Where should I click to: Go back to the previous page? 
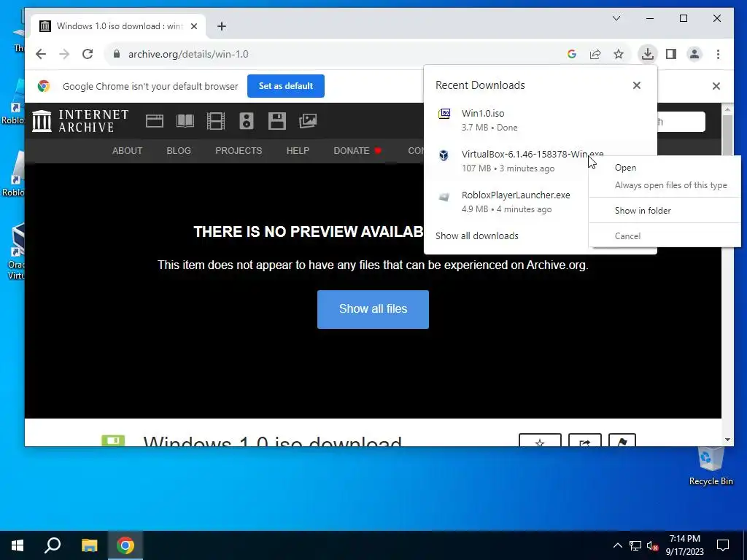point(41,54)
